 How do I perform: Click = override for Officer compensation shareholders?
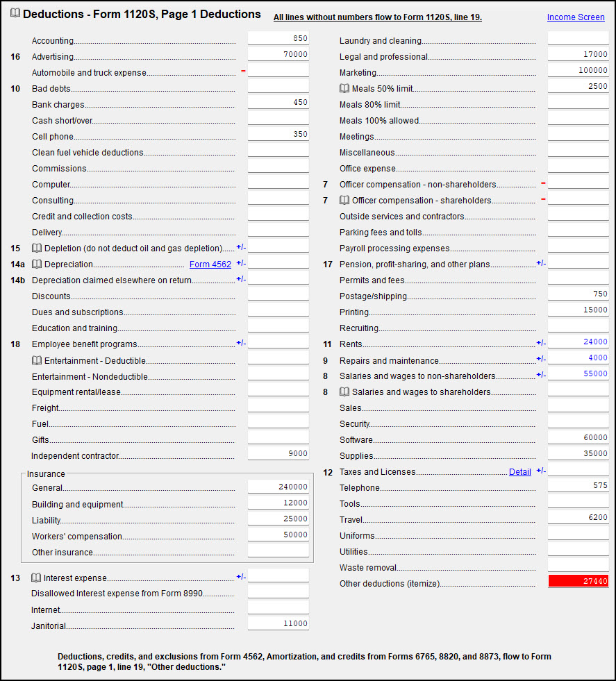[x=543, y=199]
